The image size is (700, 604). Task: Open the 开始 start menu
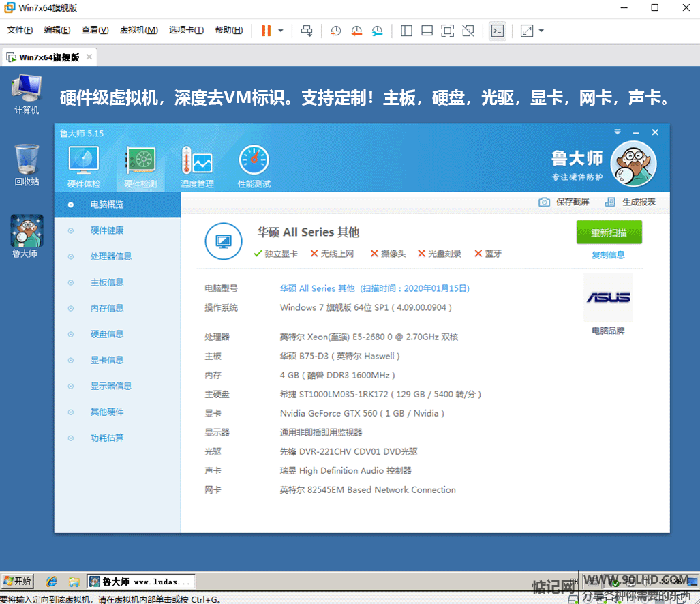pyautogui.click(x=18, y=581)
